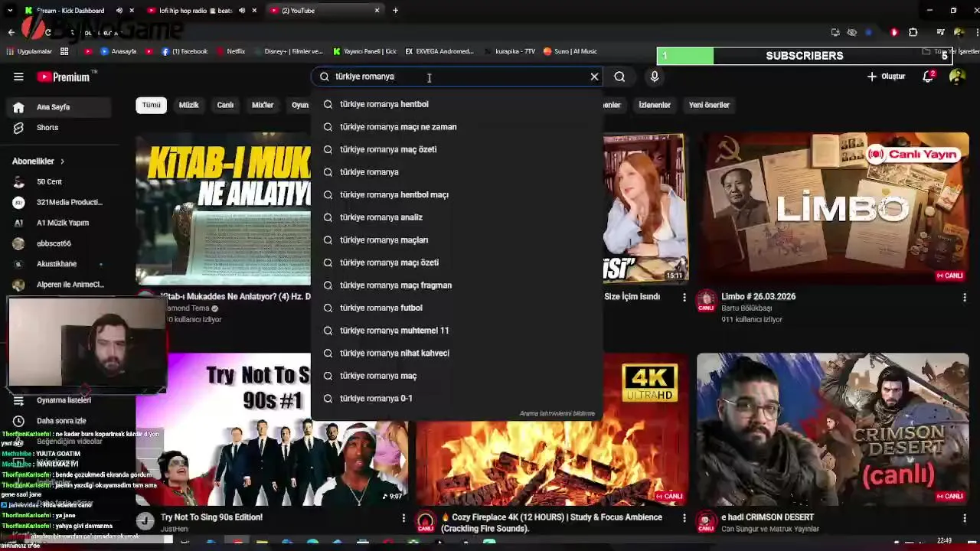This screenshot has width=980, height=551.
Task: Open the Netflix bookmark
Action: pyautogui.click(x=230, y=51)
